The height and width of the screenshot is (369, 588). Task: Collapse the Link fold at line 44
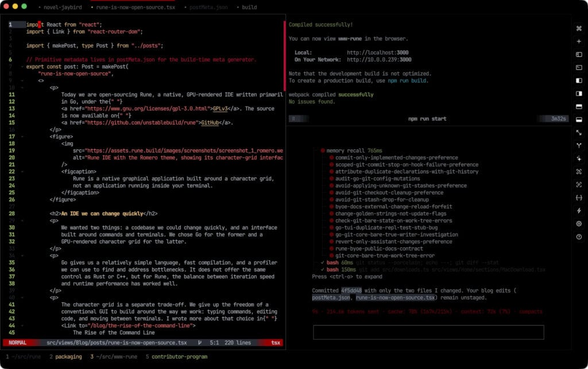pos(22,325)
